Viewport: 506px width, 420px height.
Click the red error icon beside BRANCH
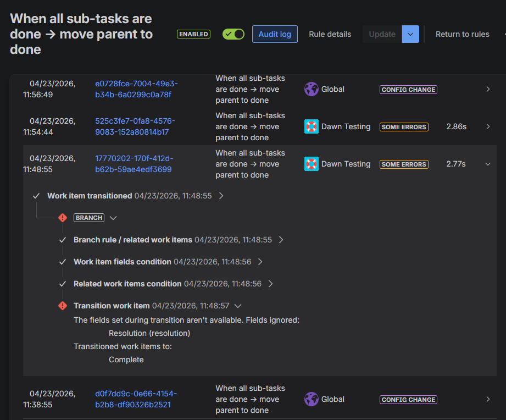coord(63,218)
